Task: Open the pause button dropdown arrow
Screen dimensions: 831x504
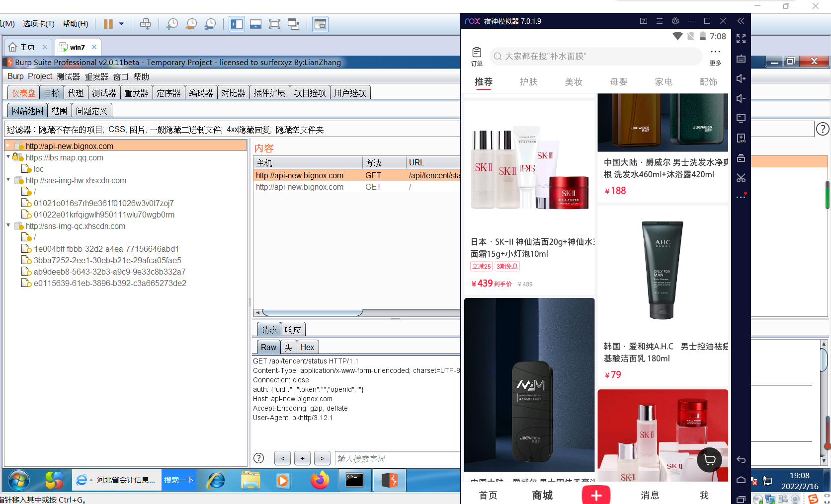Action: coord(121,24)
